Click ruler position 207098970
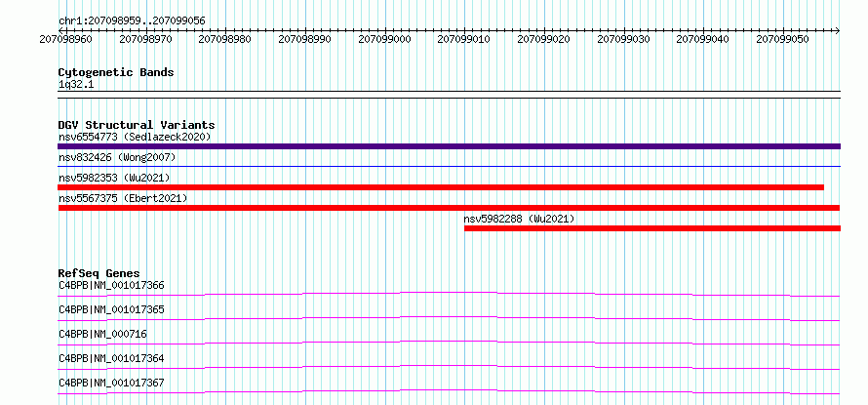The width and height of the screenshot is (868, 405). click(145, 39)
